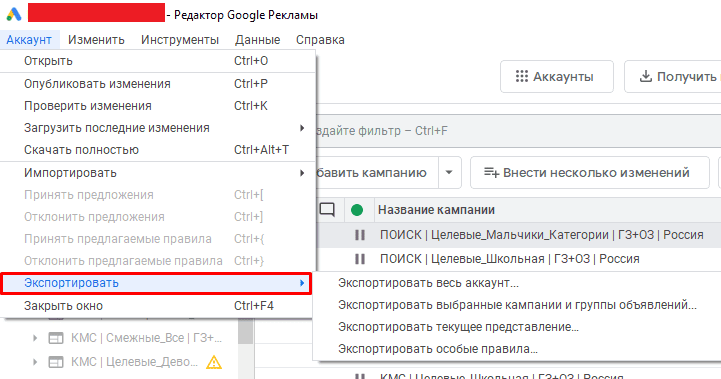This screenshot has width=721, height=379.
Task: Expand КМС | Смежные_Все tree item
Action: 35,338
